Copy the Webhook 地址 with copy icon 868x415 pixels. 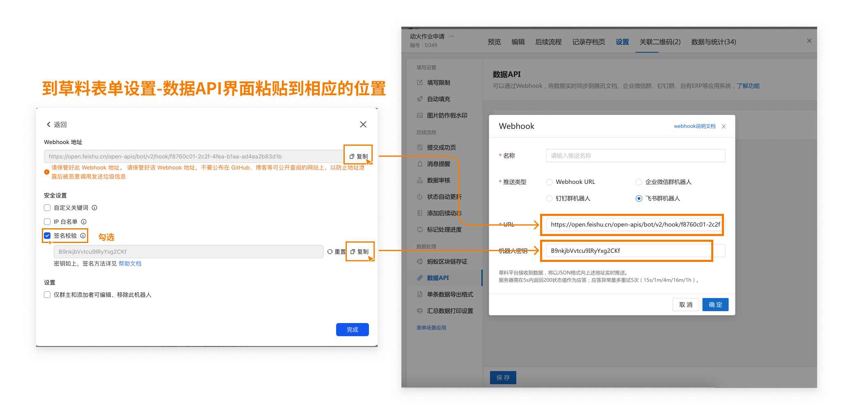pos(360,156)
